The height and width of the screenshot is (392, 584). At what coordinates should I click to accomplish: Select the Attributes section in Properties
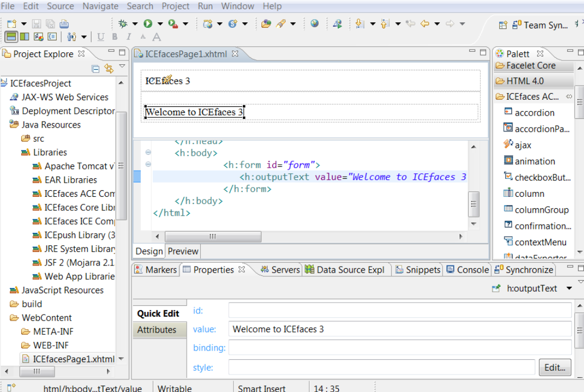tap(159, 329)
